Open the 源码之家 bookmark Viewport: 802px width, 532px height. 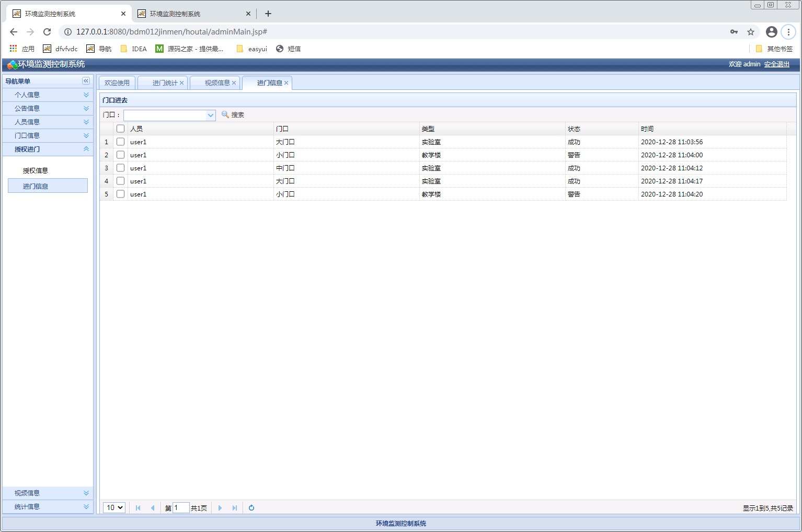tap(189, 49)
